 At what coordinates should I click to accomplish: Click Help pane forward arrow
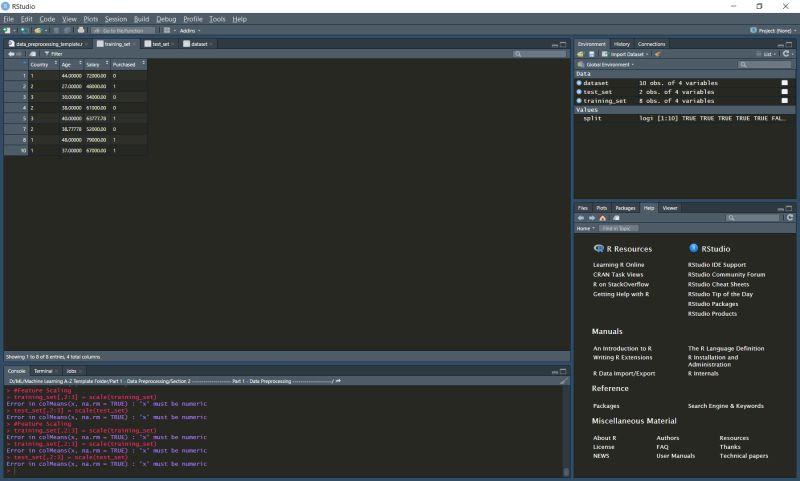592,218
